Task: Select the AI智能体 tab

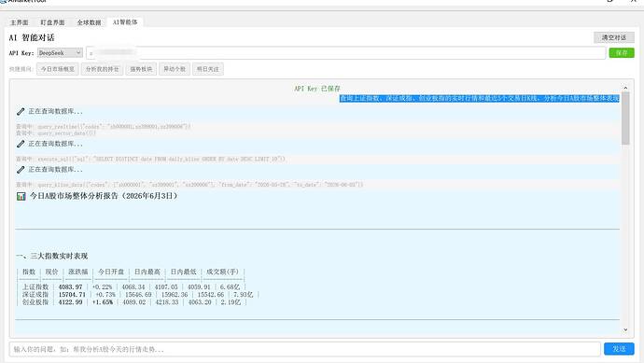Action: (125, 22)
